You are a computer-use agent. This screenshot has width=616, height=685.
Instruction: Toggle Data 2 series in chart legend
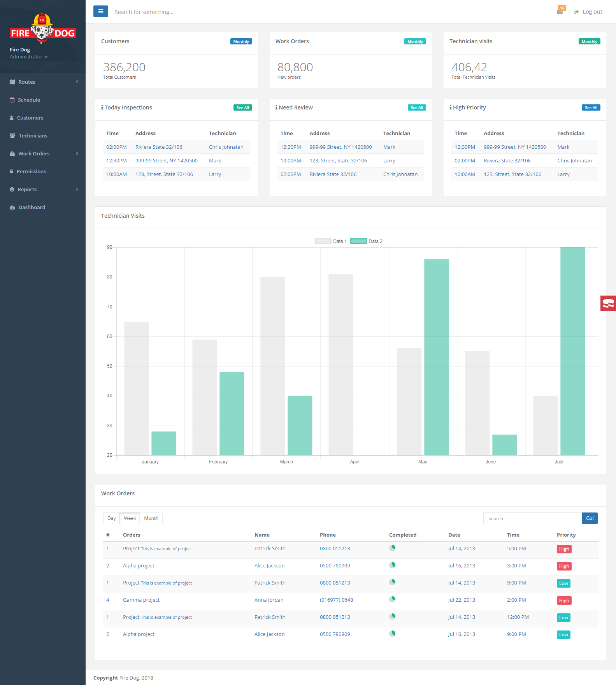pos(366,241)
